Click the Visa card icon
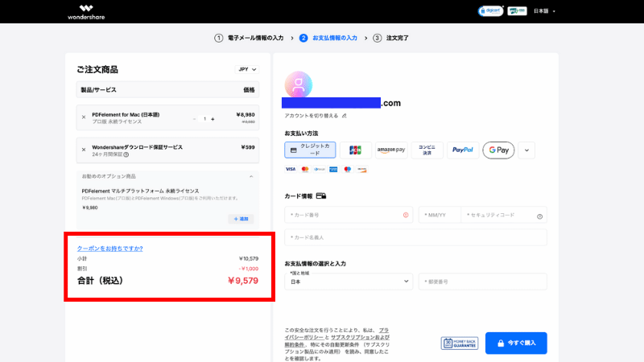644x362 pixels. (291, 169)
